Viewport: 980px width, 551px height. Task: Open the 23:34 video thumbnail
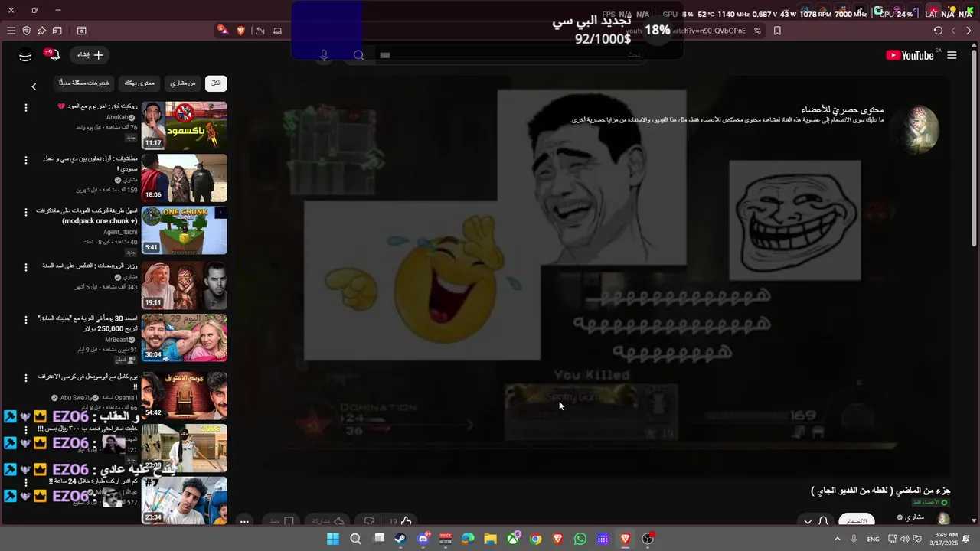pos(185,500)
